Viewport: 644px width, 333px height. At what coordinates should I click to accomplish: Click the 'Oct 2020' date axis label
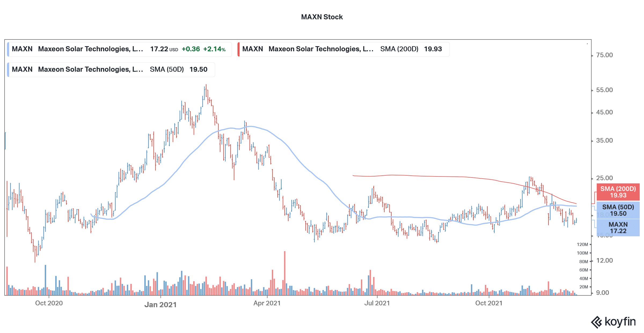(x=49, y=303)
